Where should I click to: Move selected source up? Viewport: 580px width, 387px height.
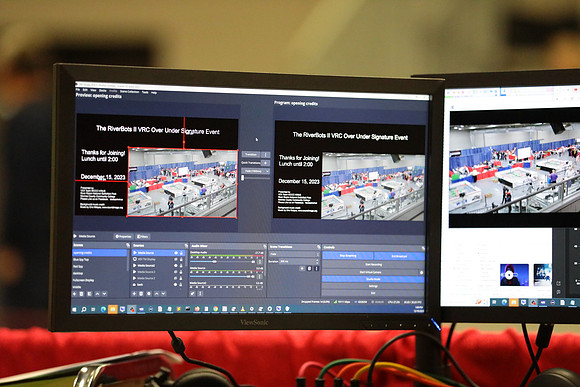coord(156,294)
